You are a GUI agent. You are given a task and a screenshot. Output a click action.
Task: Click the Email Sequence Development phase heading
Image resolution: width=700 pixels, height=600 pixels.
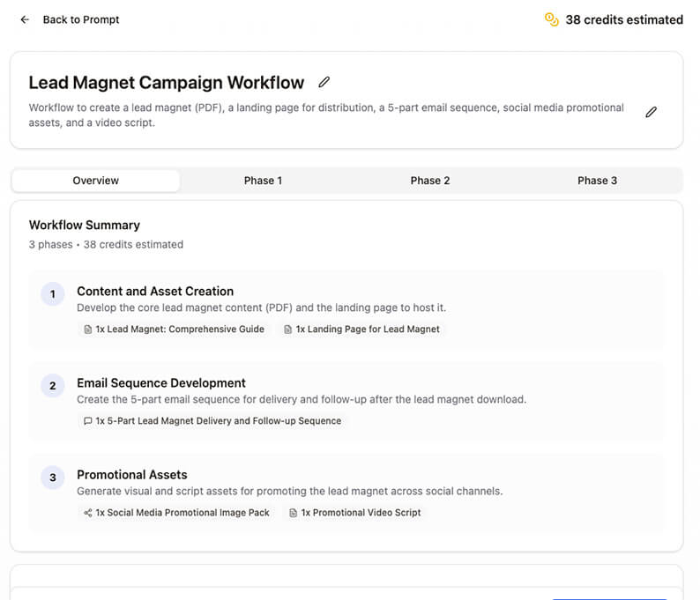click(x=161, y=383)
